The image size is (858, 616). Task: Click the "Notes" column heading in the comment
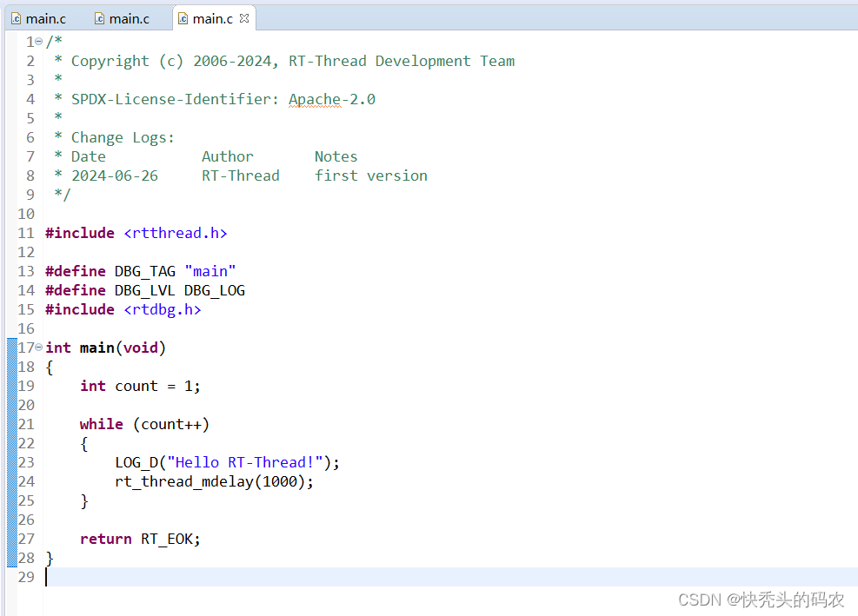336,156
